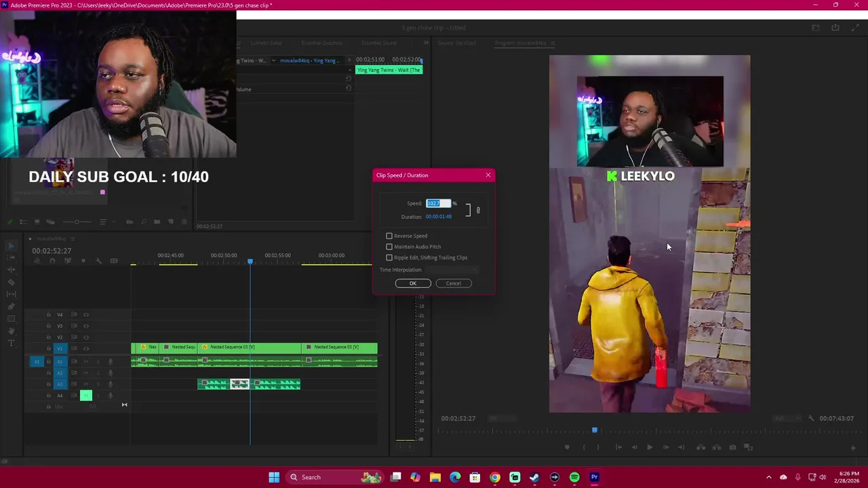This screenshot has width=868, height=488.
Task: Click the Speed percentage input field
Action: 438,203
